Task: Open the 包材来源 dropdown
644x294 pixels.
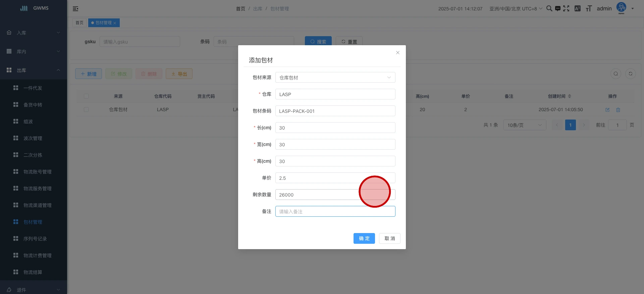Action: tap(335, 77)
